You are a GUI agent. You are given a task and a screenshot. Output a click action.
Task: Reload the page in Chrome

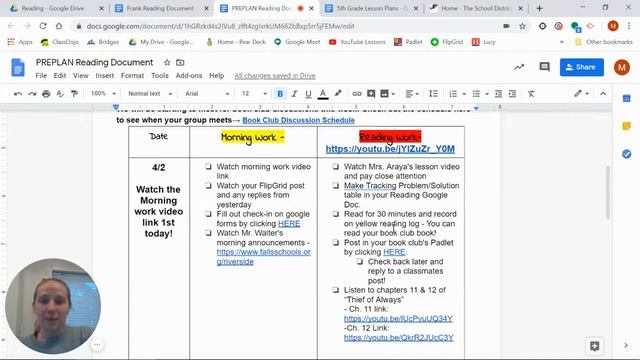point(43,26)
